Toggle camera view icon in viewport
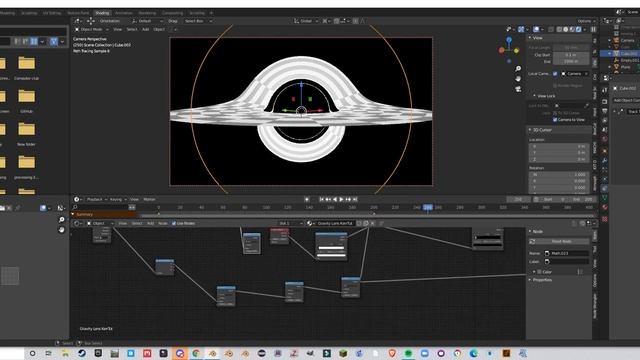Image resolution: width=640 pixels, height=360 pixels. tap(518, 89)
